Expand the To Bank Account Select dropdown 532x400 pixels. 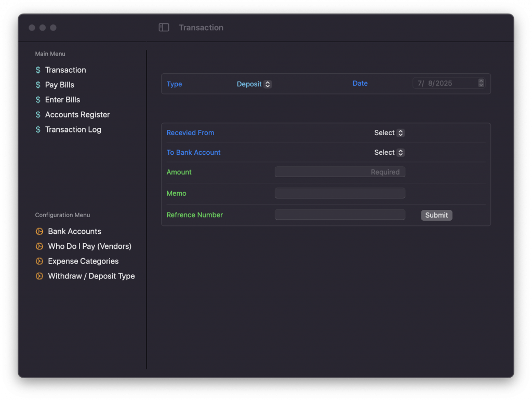(389, 153)
